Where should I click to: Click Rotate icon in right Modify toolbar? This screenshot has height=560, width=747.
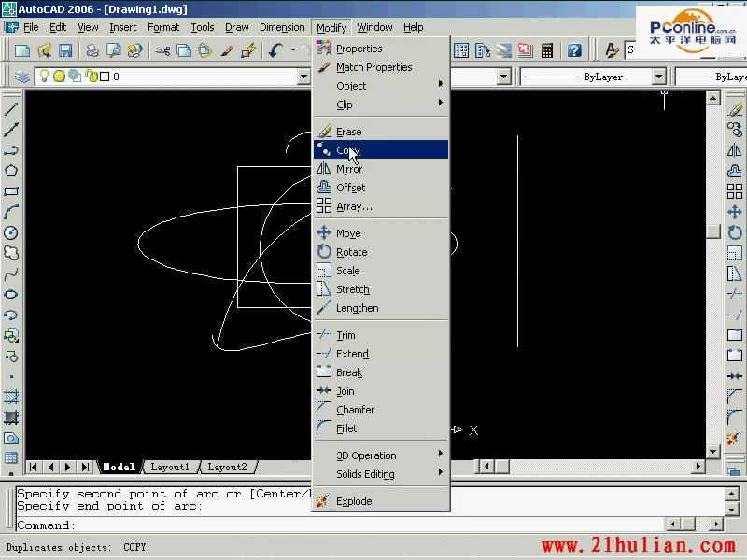735,232
